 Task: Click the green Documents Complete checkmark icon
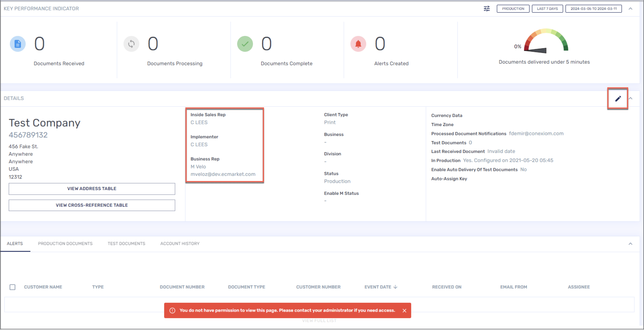coord(245,44)
